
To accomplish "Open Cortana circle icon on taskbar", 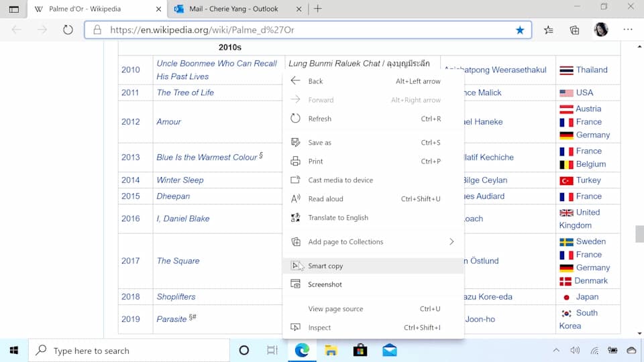I will click(x=244, y=351).
